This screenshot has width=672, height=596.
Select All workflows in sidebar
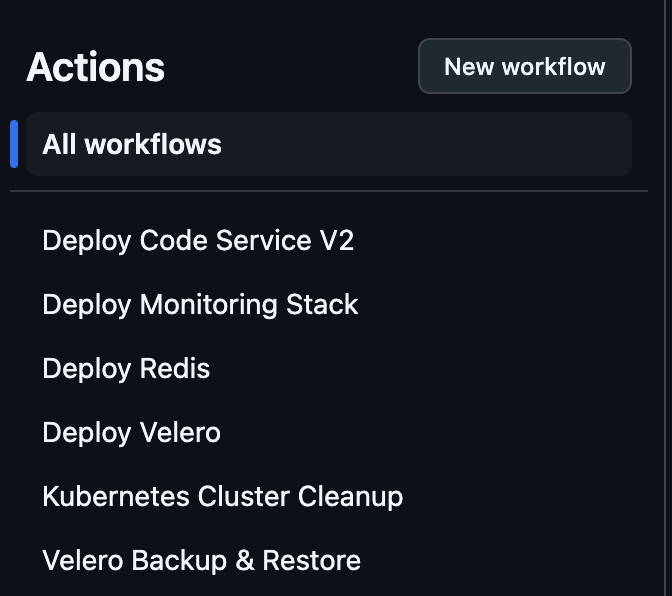click(x=329, y=144)
